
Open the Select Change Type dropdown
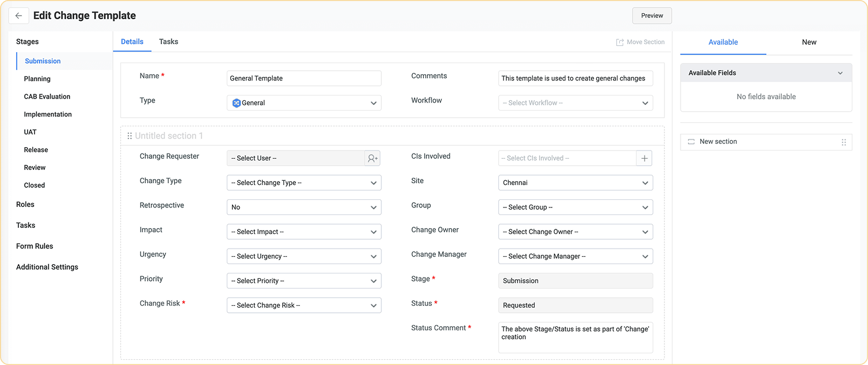304,182
